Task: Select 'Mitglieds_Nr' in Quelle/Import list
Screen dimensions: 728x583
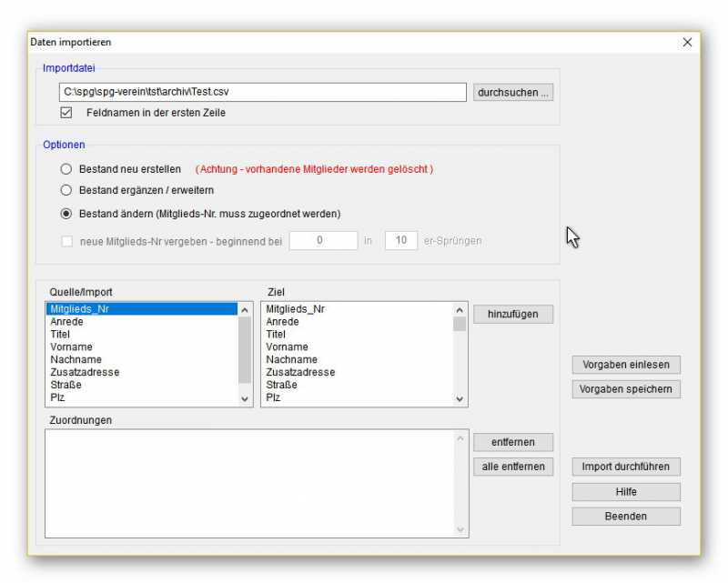Action: coord(141,309)
